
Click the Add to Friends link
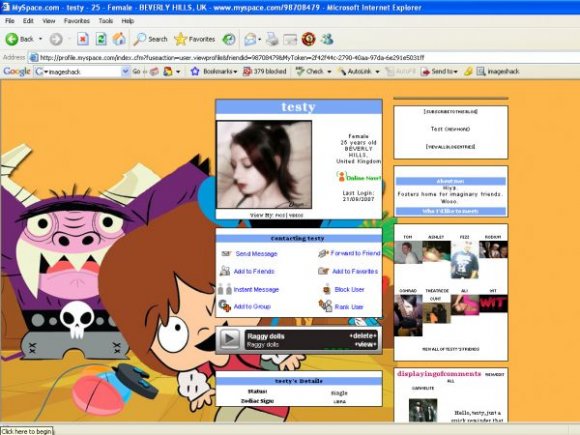tap(254, 271)
